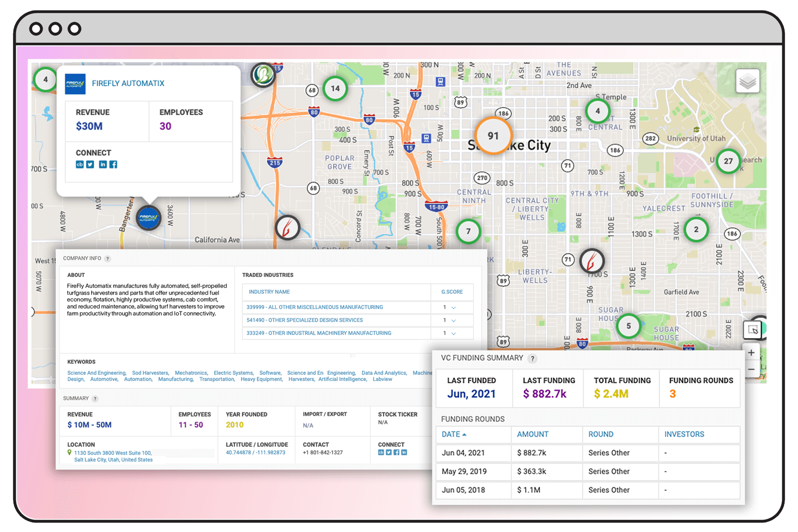Click the Labview keyword
Viewport: 798px width, 532px height.
click(383, 379)
